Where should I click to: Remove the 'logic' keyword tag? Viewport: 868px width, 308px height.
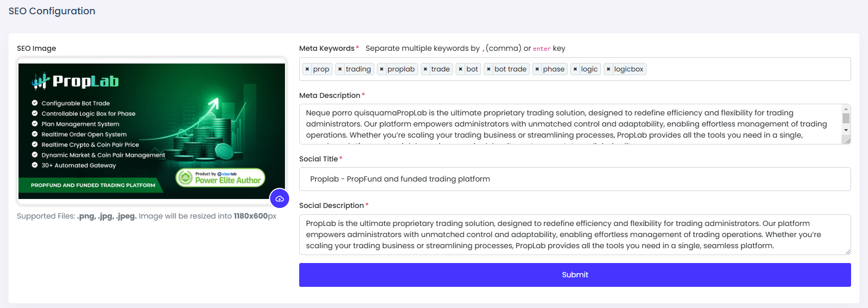point(575,69)
